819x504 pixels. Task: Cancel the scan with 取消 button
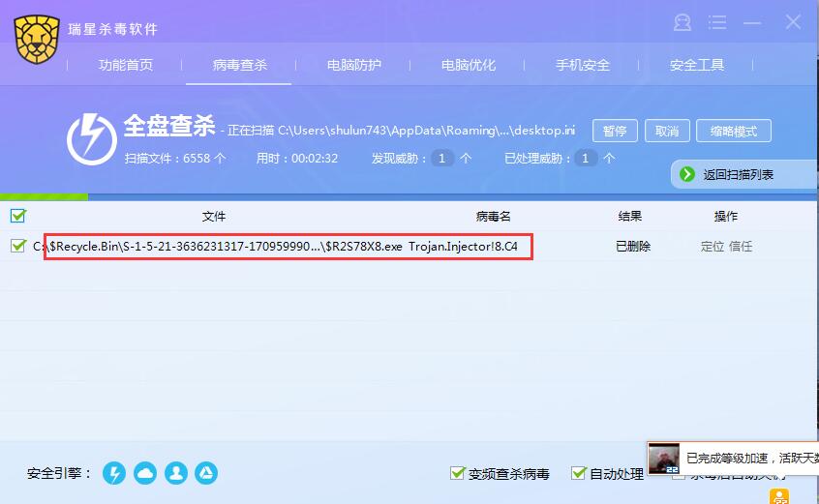click(x=667, y=131)
